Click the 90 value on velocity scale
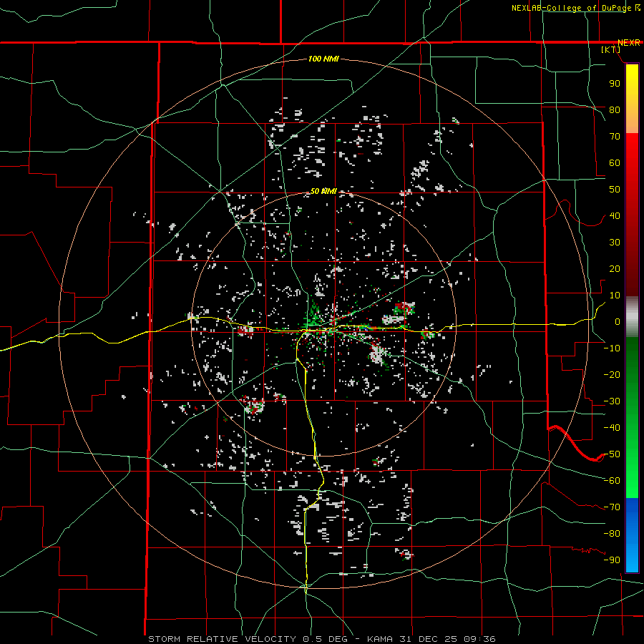 tap(615, 84)
